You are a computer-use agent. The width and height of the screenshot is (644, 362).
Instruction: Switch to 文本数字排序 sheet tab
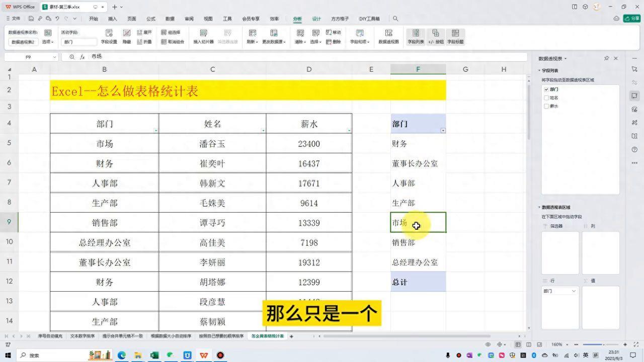point(83,336)
